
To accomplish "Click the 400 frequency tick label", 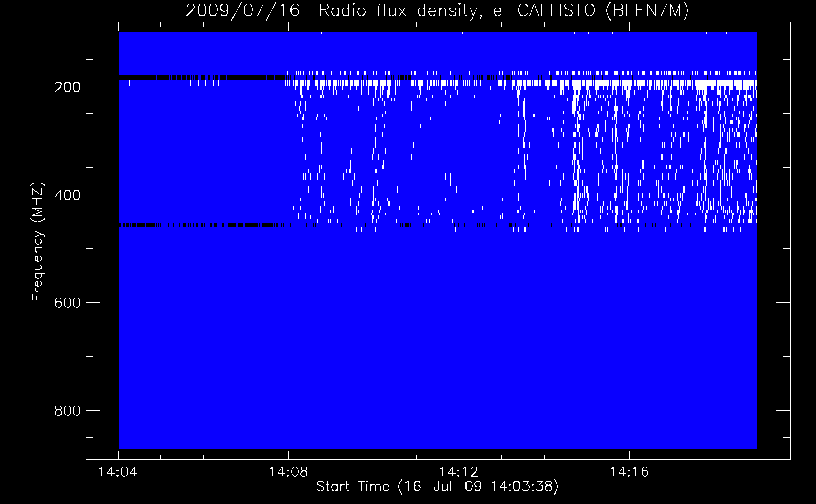I will pyautogui.click(x=68, y=195).
